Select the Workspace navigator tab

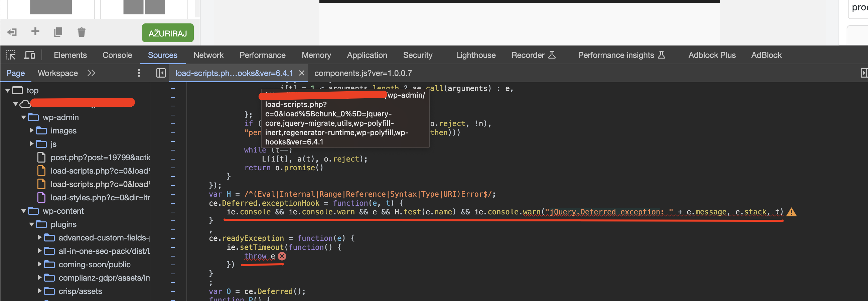[x=57, y=73]
